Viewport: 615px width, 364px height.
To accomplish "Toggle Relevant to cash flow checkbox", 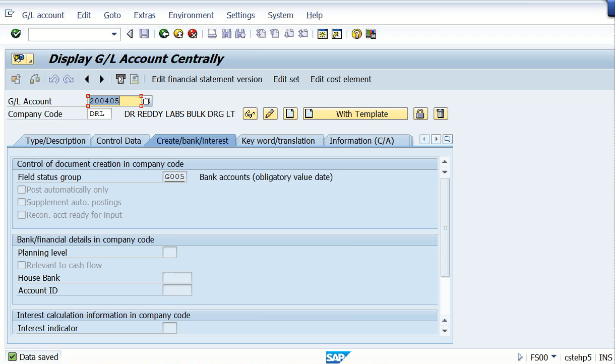I will 22,266.
